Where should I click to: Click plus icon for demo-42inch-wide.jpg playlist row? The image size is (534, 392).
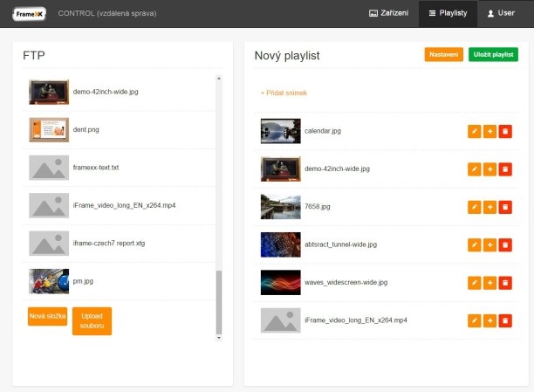pos(489,169)
